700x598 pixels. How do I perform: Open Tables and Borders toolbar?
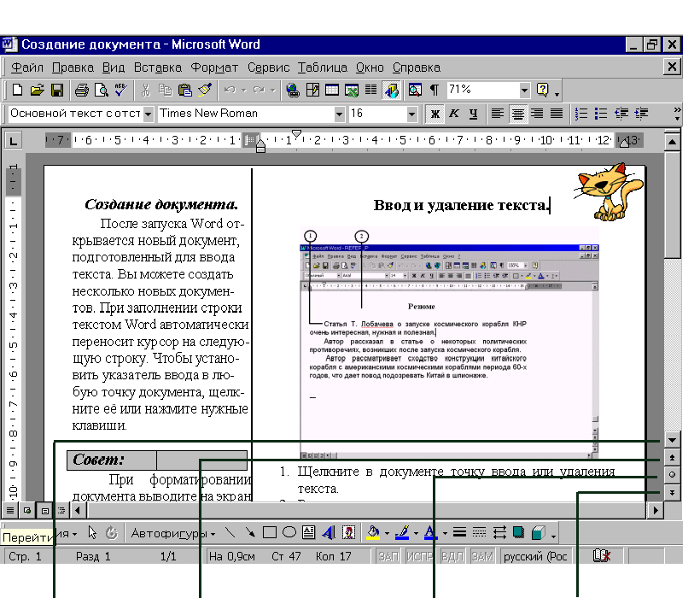tap(312, 91)
